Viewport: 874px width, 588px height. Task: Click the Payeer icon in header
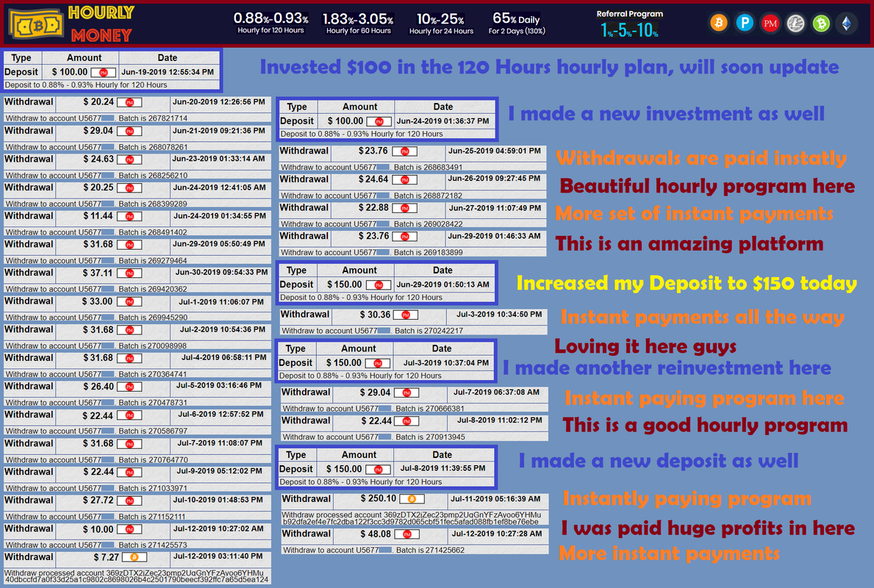[x=744, y=24]
